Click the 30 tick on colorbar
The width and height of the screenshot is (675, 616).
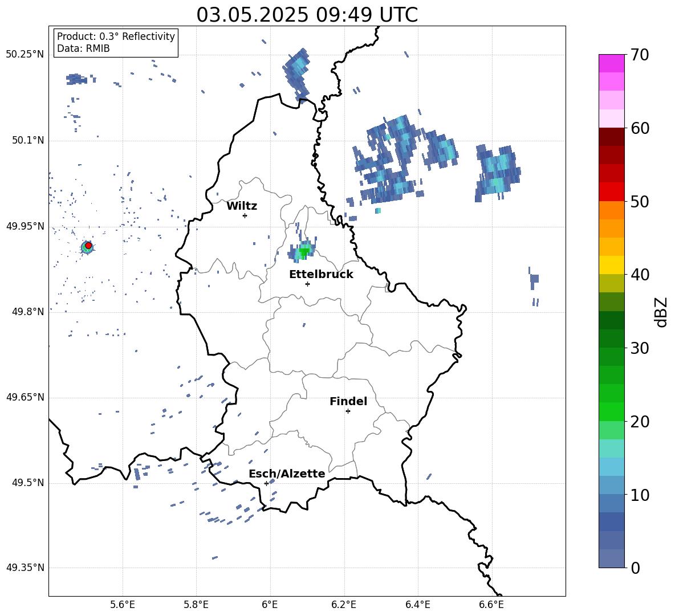coord(639,348)
